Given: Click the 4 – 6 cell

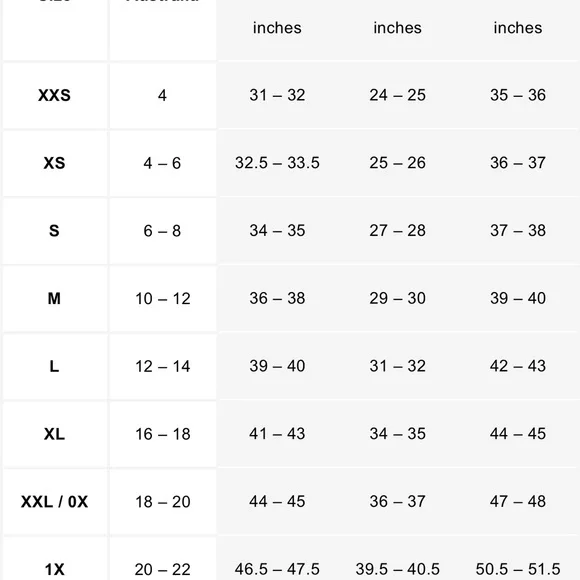Looking at the screenshot, I should pyautogui.click(x=162, y=163).
